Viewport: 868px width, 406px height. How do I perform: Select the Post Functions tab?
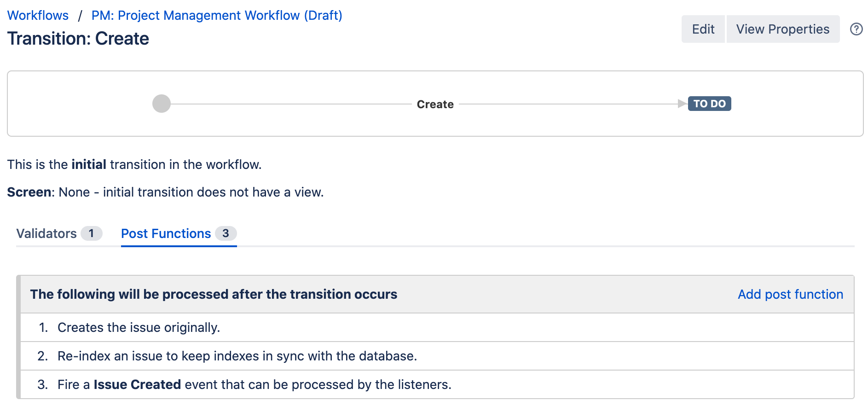166,233
